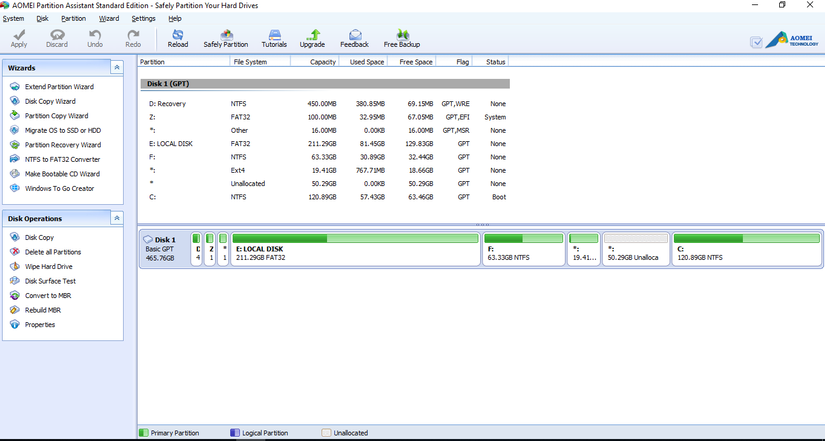Sort by the Free Space column header
The width and height of the screenshot is (825, 441).
point(411,62)
